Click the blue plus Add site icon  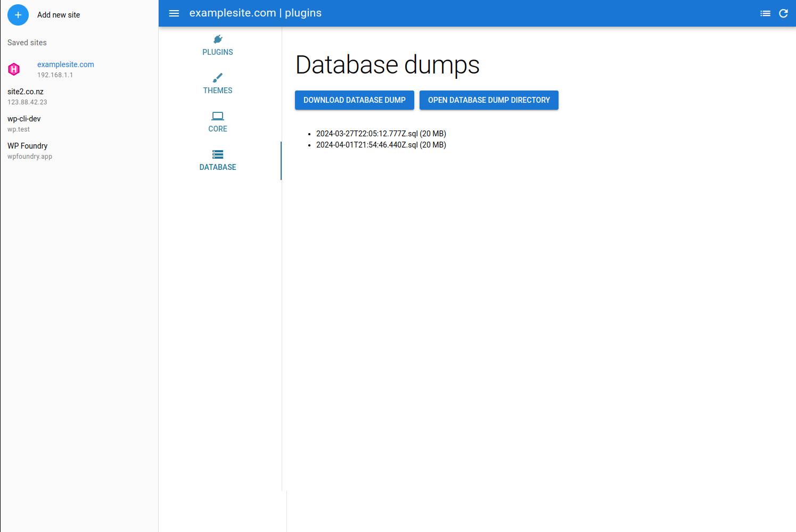18,15
